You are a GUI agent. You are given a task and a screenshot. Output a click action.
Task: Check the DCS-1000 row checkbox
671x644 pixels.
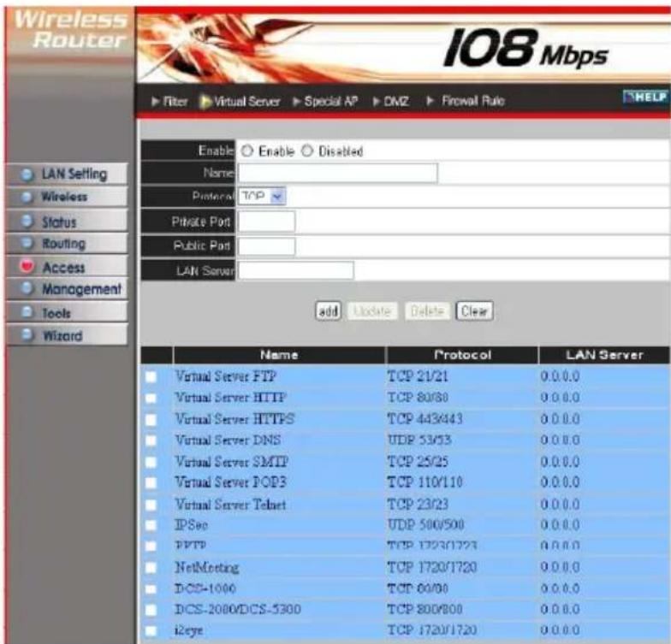click(151, 588)
